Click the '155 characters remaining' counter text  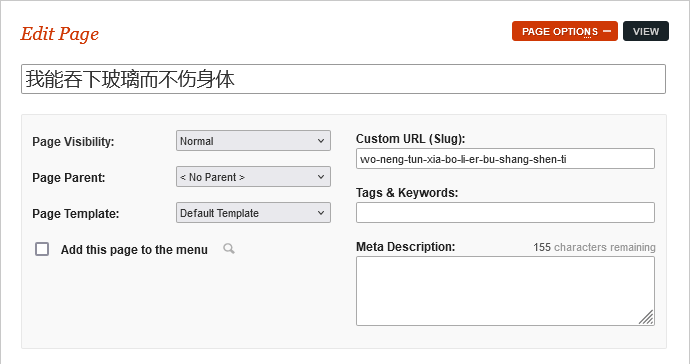[594, 247]
